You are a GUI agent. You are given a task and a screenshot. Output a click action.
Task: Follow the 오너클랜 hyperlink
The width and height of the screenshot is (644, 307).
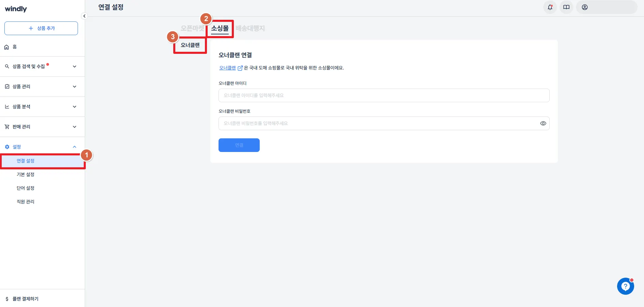click(x=227, y=68)
